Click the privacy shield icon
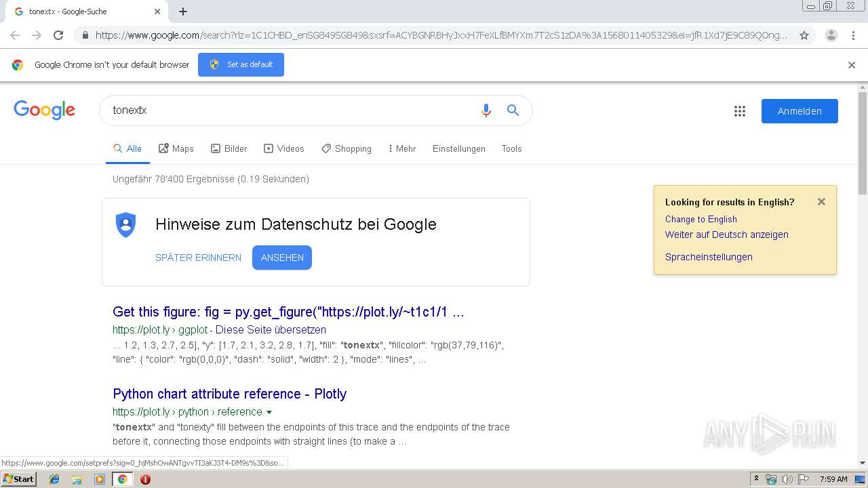Viewport: 868px width, 488px height. tap(126, 224)
